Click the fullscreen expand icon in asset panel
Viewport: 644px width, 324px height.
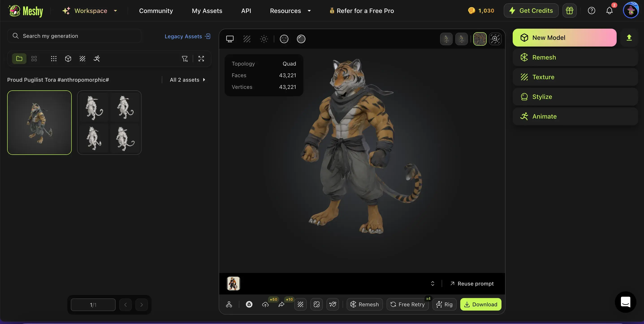pyautogui.click(x=201, y=59)
